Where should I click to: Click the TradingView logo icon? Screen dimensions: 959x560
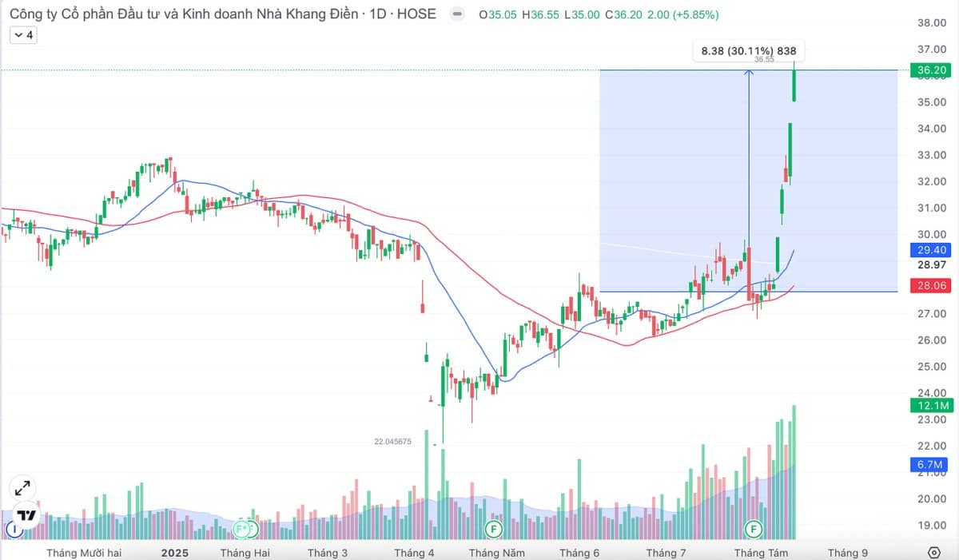click(x=26, y=515)
